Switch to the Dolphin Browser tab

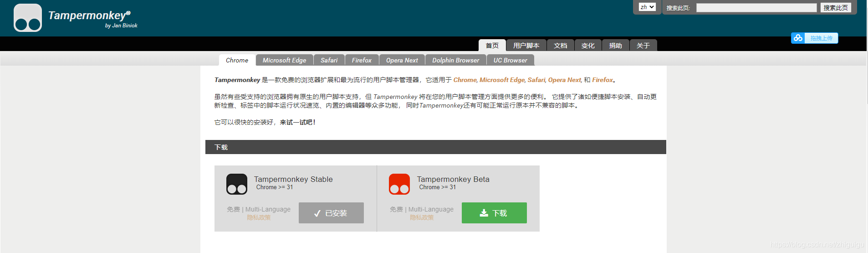click(456, 60)
